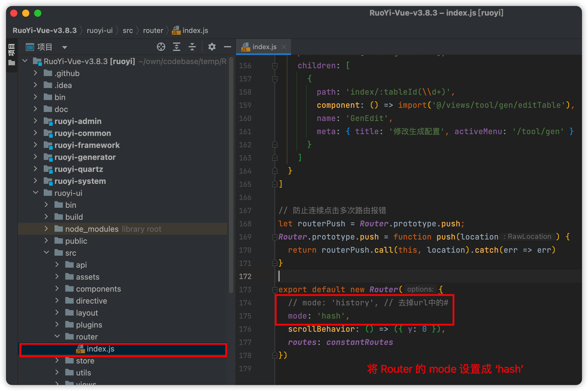Click the options: inlay hint on line 173

(420, 289)
